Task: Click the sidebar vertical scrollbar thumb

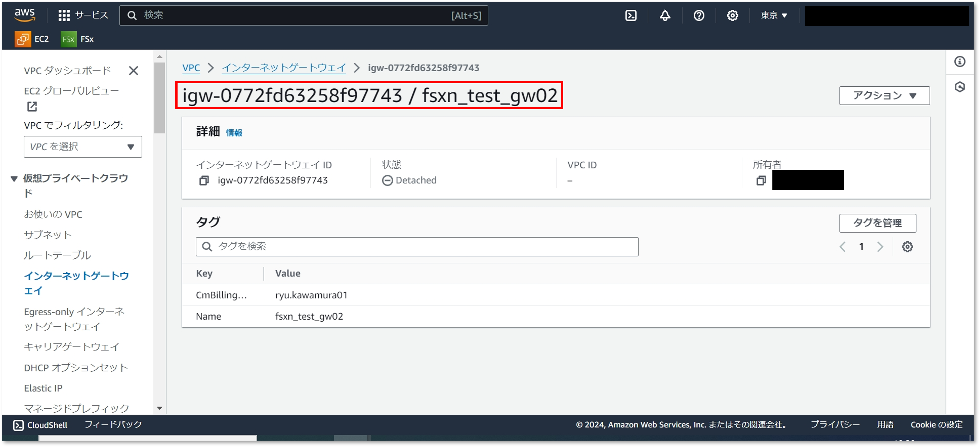Action: pyautogui.click(x=159, y=98)
